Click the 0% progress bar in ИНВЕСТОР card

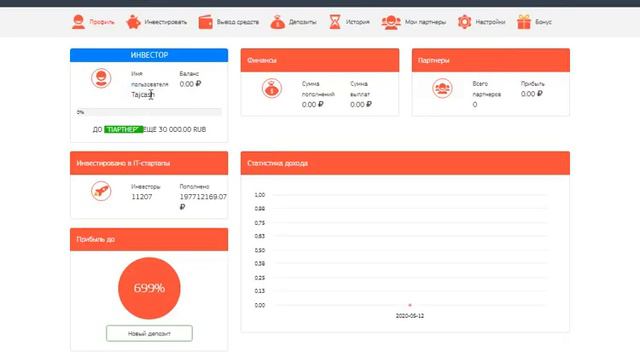pos(149,112)
